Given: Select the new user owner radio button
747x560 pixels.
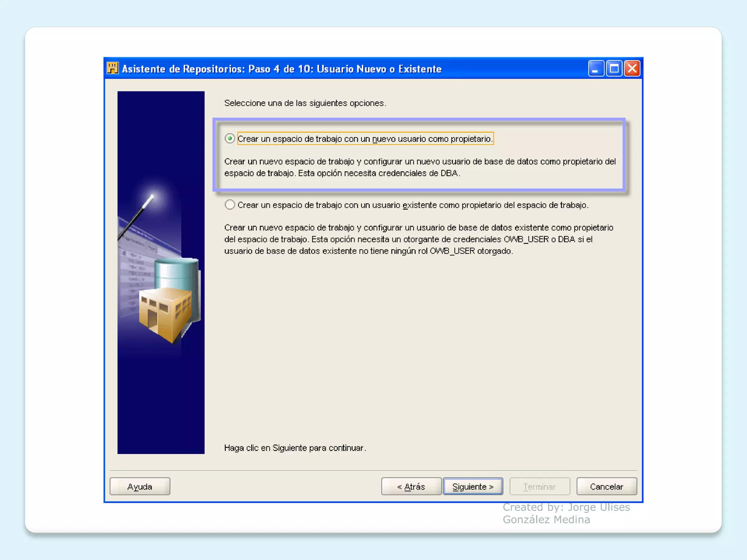Looking at the screenshot, I should click(x=230, y=139).
